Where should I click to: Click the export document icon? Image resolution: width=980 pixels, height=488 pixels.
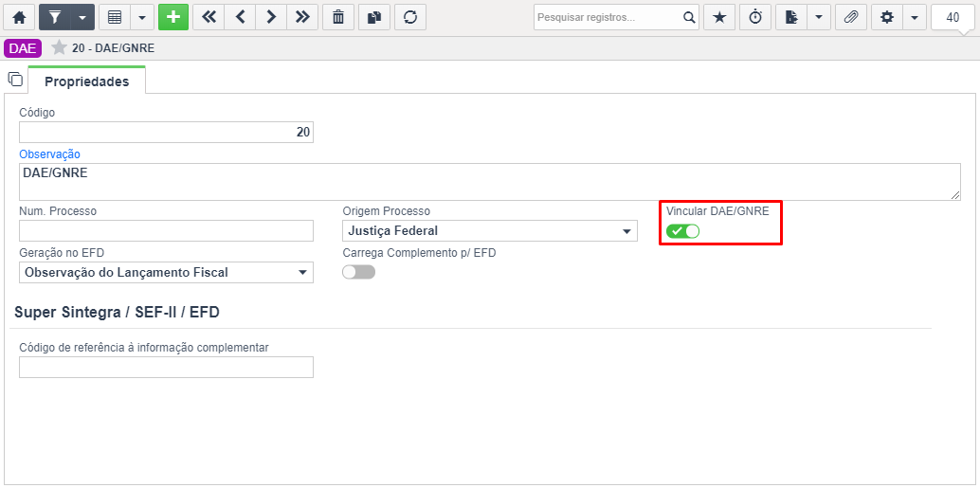click(x=792, y=17)
